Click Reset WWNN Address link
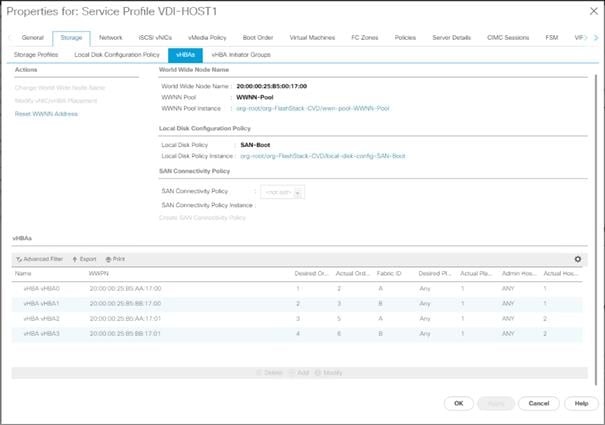The image size is (605, 425). coord(46,114)
